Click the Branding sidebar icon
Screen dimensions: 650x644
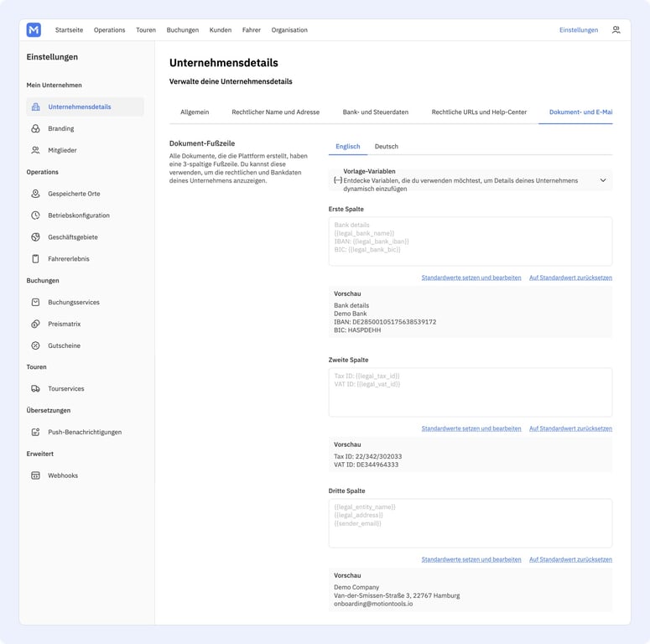click(36, 128)
